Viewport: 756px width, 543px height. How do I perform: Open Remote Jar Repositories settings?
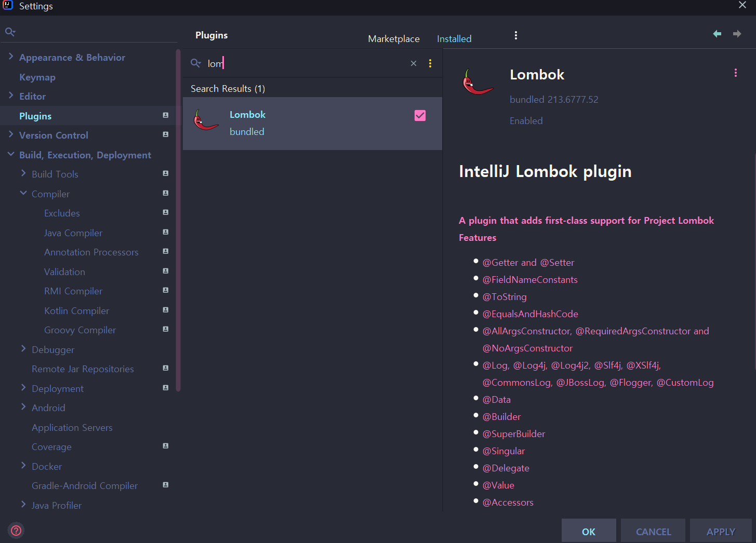83,369
